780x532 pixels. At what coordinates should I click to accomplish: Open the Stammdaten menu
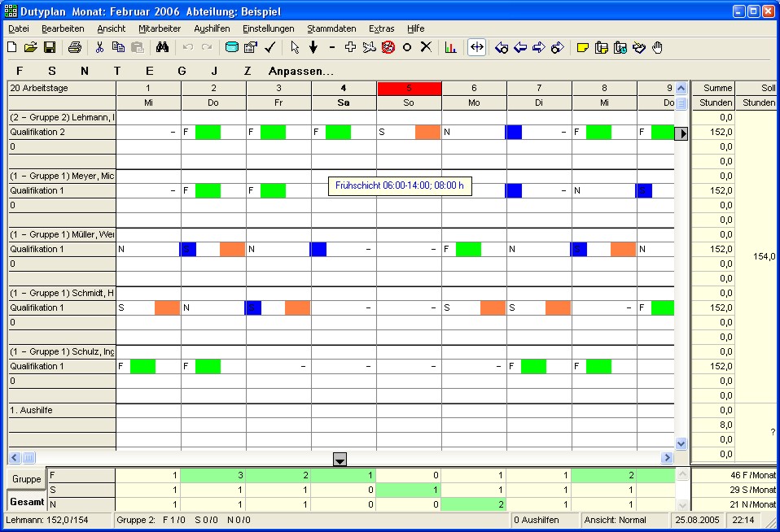331,28
